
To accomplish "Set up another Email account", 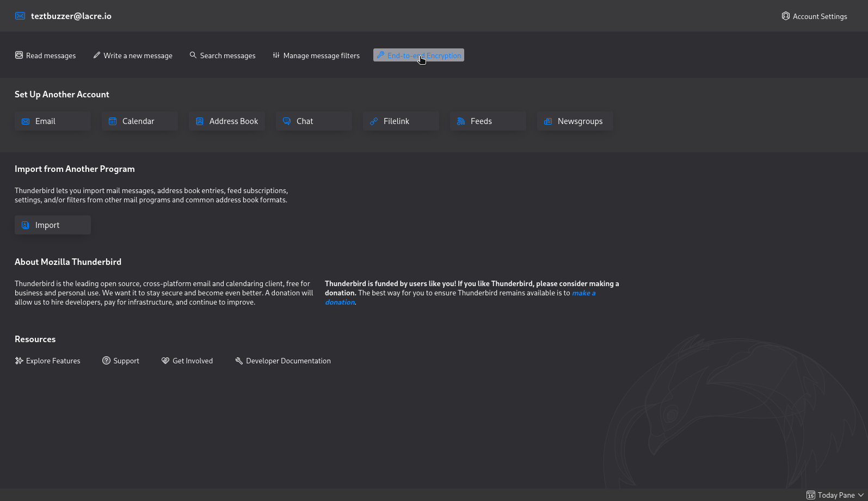I will coord(53,121).
